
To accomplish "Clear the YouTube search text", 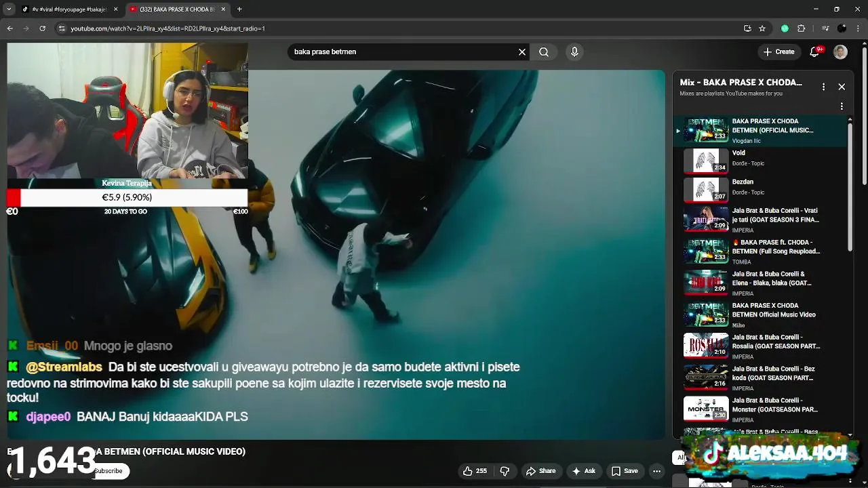I will 522,52.
